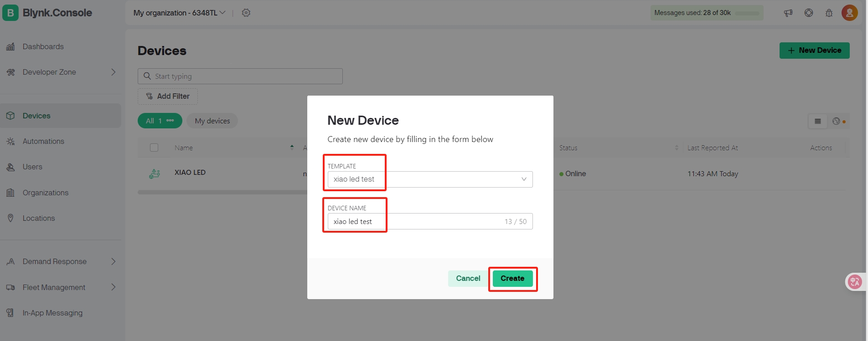The height and width of the screenshot is (341, 868).
Task: Click the Blynk logo icon
Action: (x=10, y=13)
